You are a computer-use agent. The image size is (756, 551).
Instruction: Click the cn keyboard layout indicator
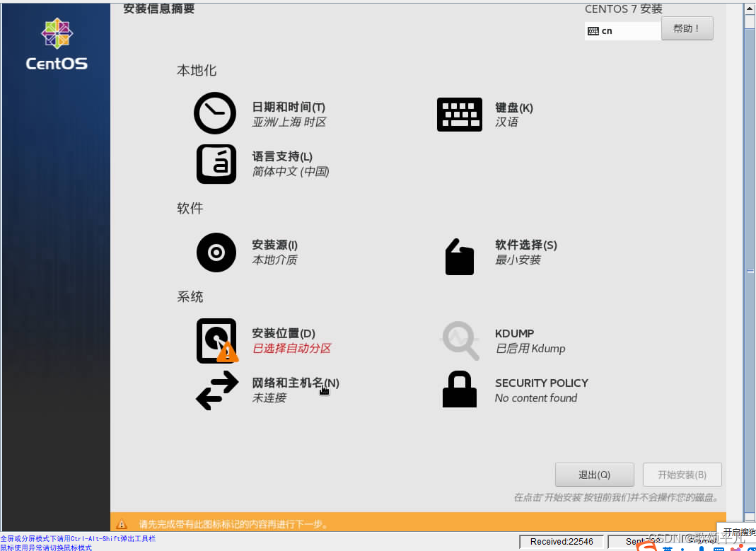[622, 31]
